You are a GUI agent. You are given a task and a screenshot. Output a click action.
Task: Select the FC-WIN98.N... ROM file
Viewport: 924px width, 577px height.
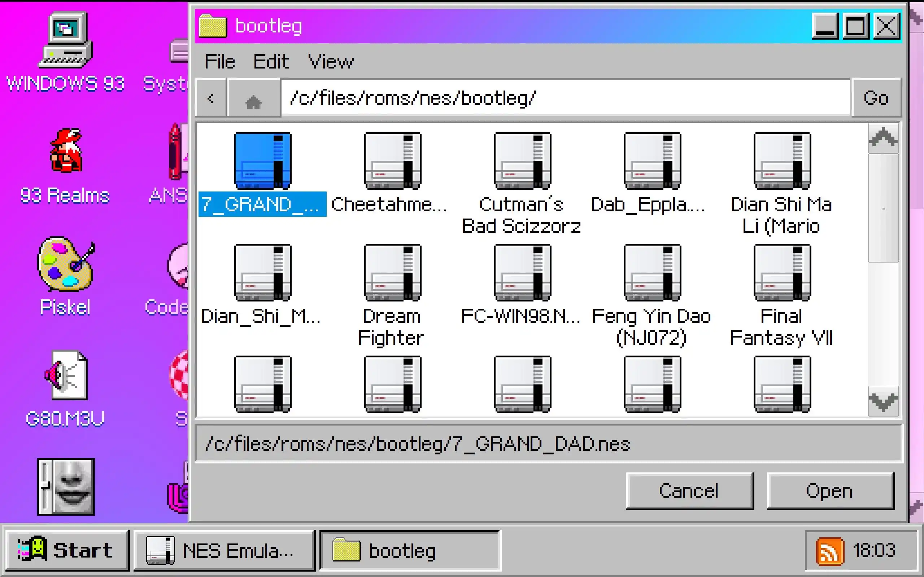tap(522, 273)
